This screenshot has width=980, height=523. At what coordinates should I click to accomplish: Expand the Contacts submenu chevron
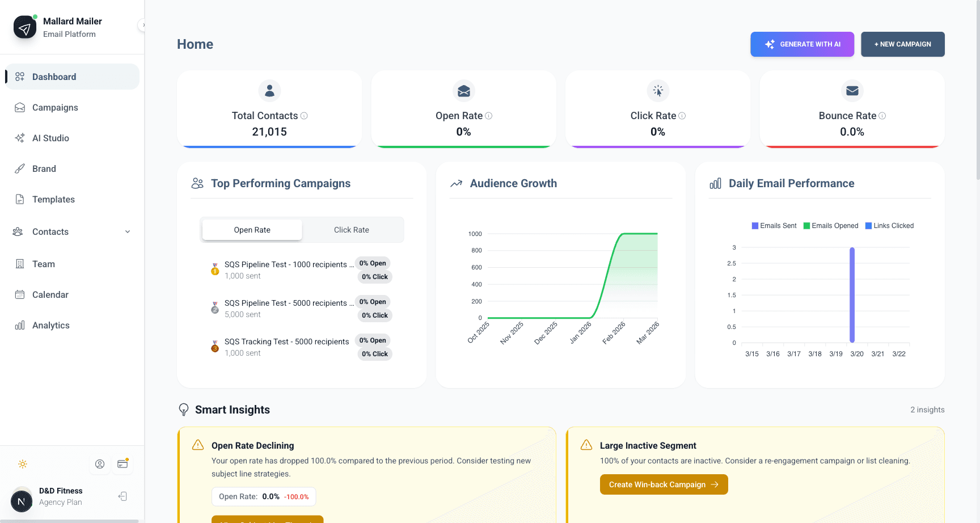pos(128,231)
